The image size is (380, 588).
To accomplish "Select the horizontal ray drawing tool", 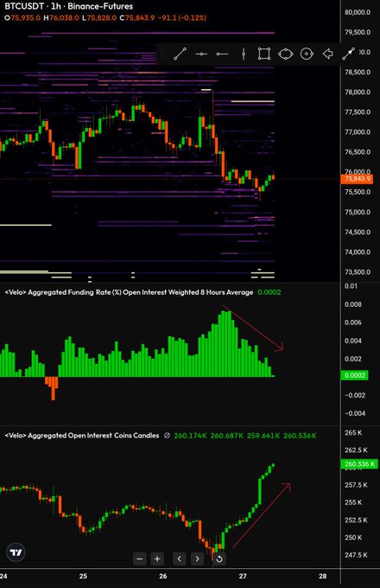I will pyautogui.click(x=222, y=54).
